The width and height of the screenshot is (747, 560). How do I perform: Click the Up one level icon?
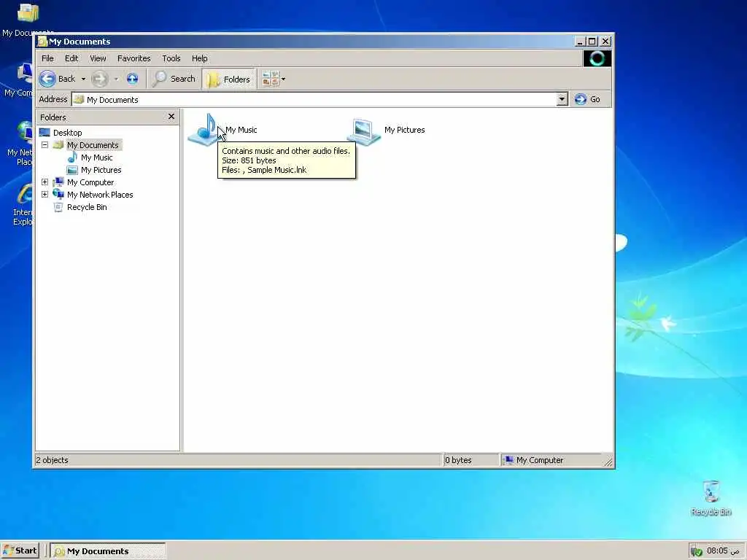point(132,79)
